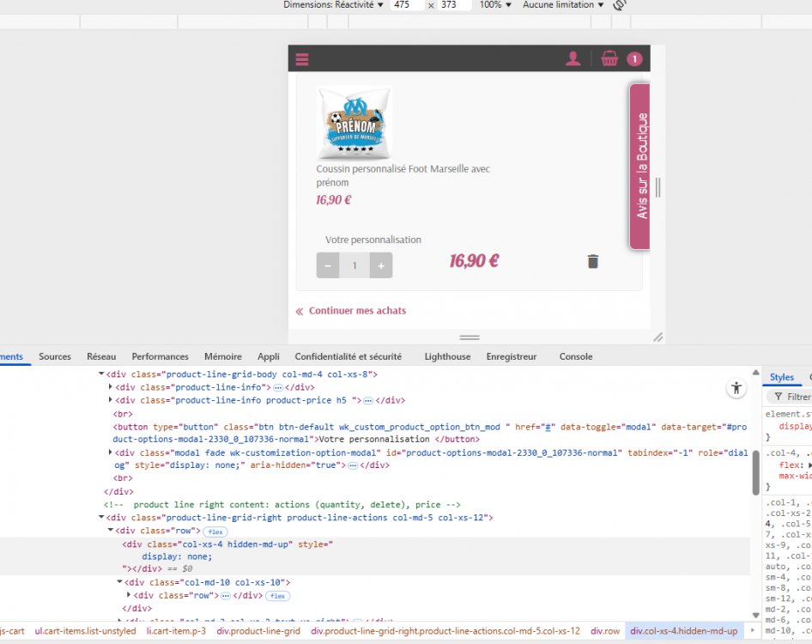
Task: Click the viewport right edge resize handle
Action: click(657, 187)
